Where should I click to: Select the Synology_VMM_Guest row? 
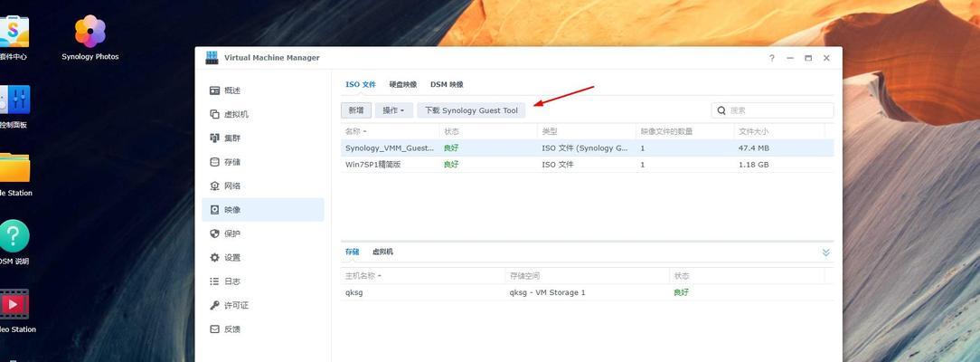click(x=588, y=148)
